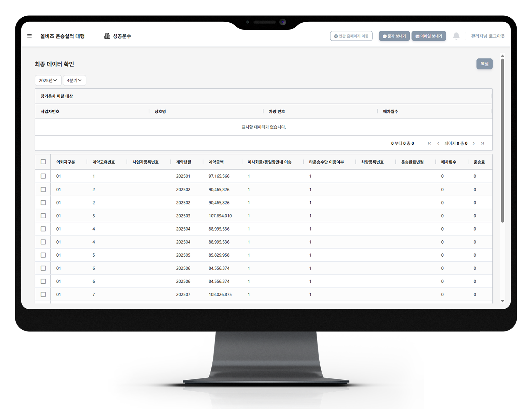Click the 이메일 보내기 button
The height and width of the screenshot is (409, 532).
[429, 36]
